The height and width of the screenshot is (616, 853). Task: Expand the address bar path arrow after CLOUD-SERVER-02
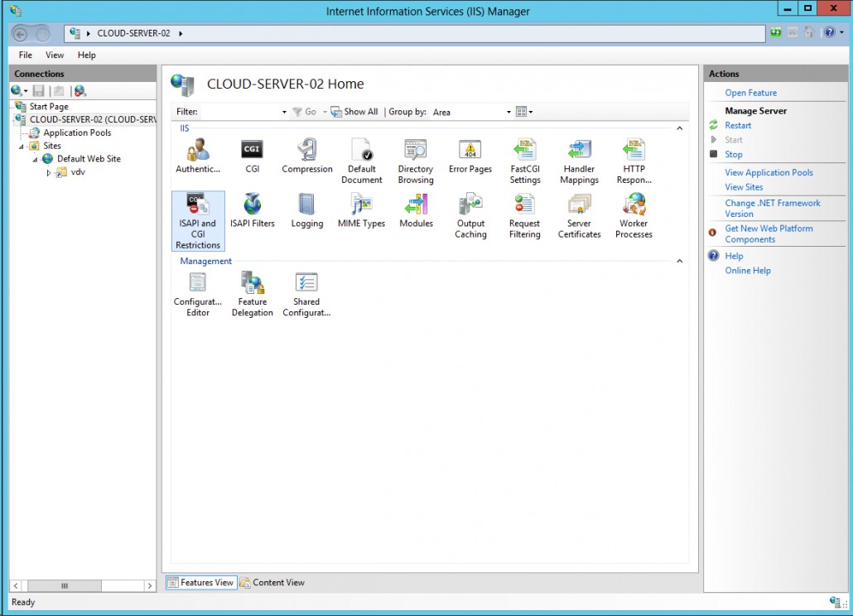click(181, 34)
